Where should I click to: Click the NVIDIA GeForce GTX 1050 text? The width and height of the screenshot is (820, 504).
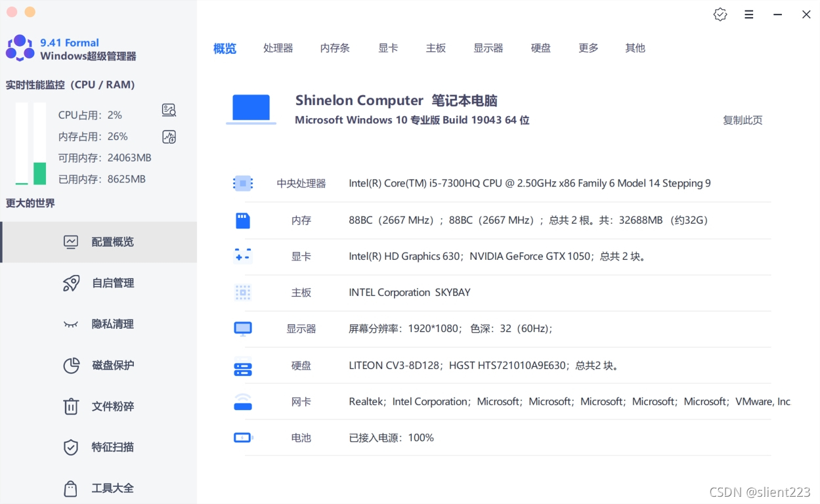click(x=530, y=257)
